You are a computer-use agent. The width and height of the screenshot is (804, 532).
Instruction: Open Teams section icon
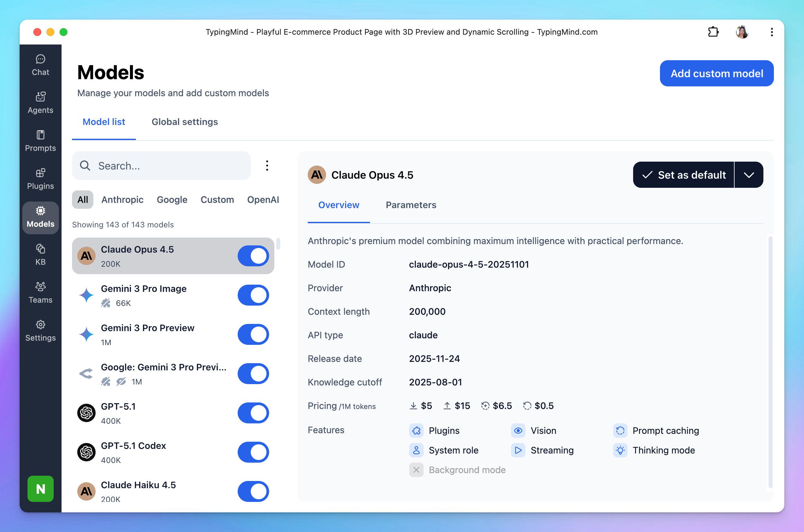pyautogui.click(x=40, y=293)
